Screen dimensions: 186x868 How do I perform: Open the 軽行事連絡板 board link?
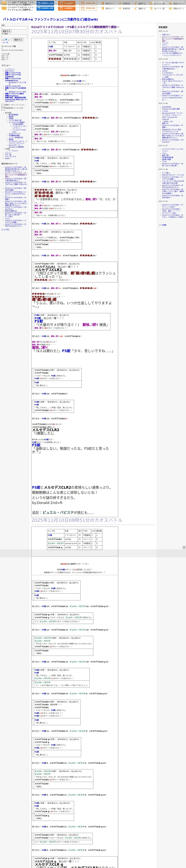[13, 115]
